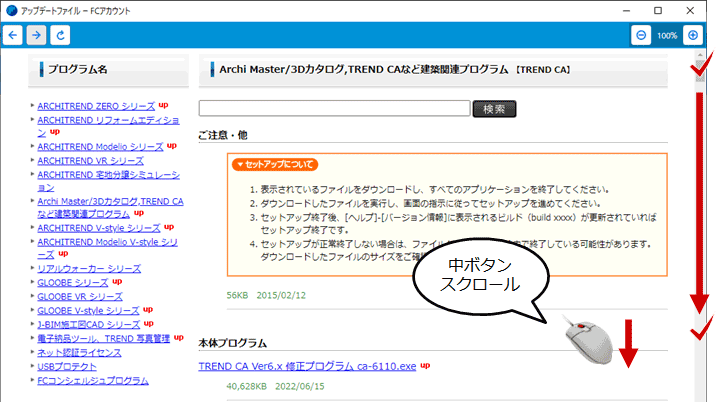The width and height of the screenshot is (721, 402).
Task: Close the FCアカウント window
Action: 690,11
